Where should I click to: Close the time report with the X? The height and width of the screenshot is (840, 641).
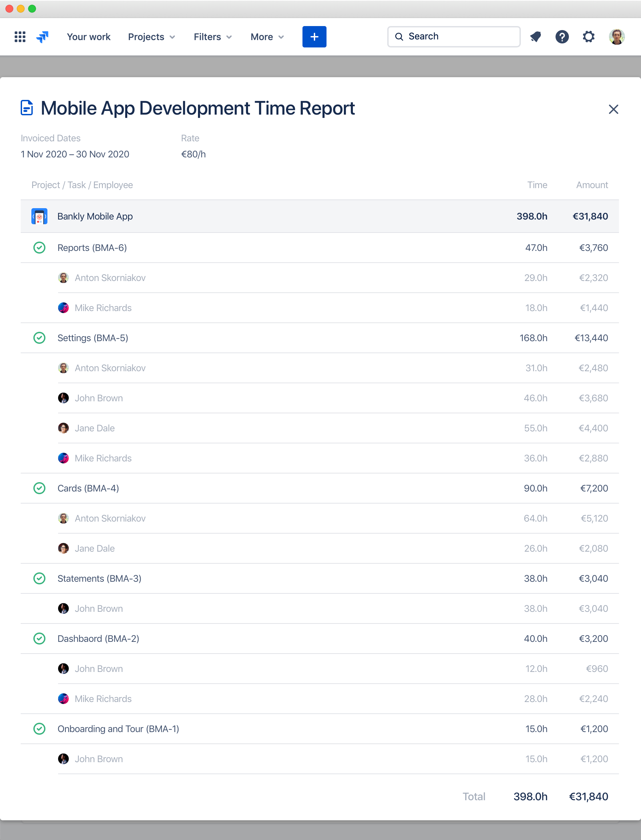(614, 110)
